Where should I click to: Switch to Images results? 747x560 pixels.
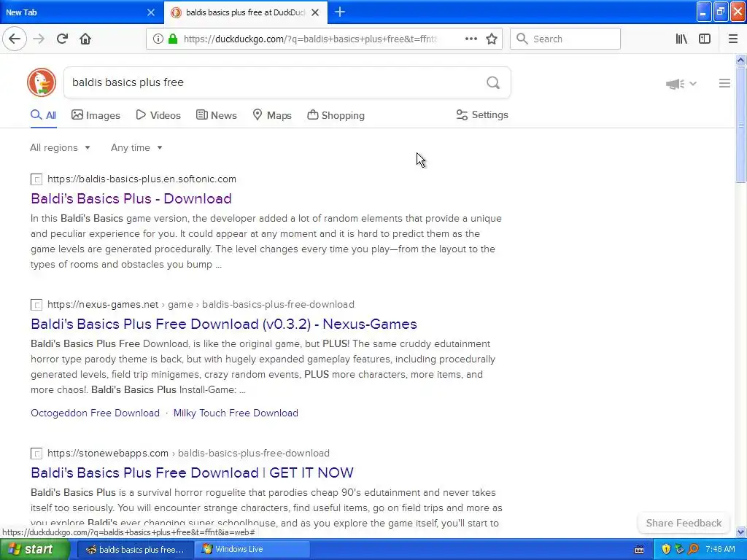tap(96, 115)
